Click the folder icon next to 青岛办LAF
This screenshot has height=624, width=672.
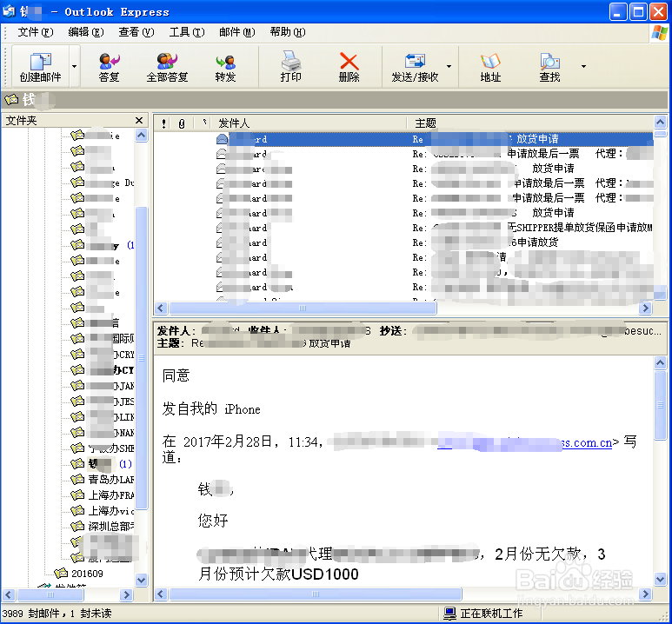(77, 479)
